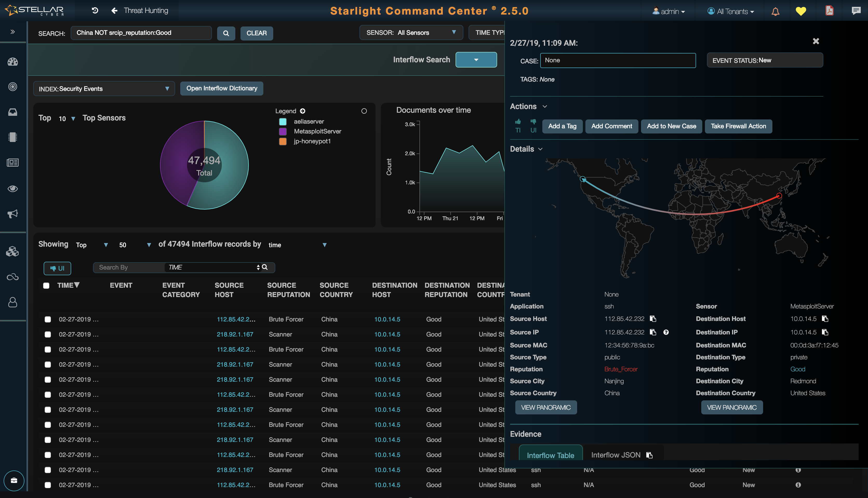Check the fifth table row checkbox
868x498 pixels.
(x=48, y=379)
